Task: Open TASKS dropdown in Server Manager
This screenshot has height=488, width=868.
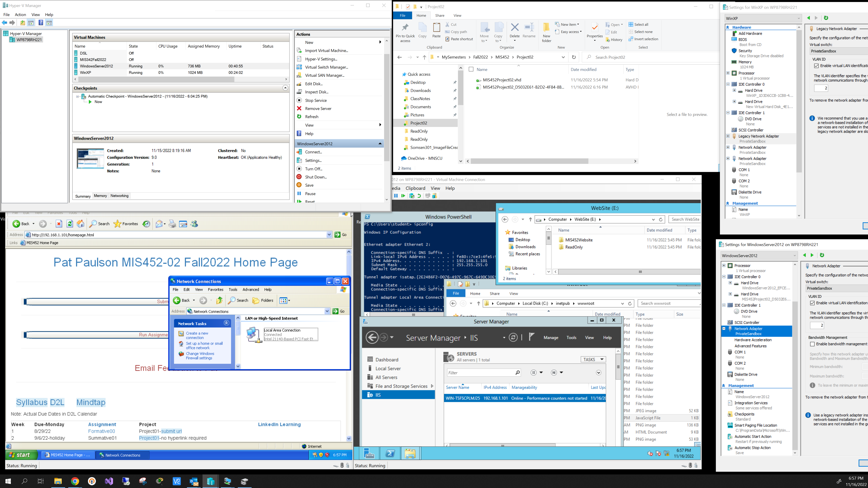Action: pyautogui.click(x=593, y=359)
